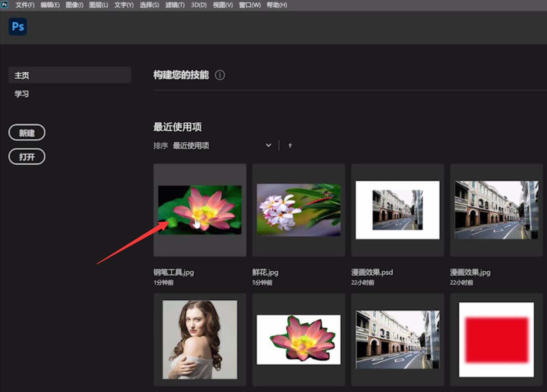Image resolution: width=547 pixels, height=392 pixels.
Task: Click the 5分钟前 timestamp
Action: click(x=262, y=282)
